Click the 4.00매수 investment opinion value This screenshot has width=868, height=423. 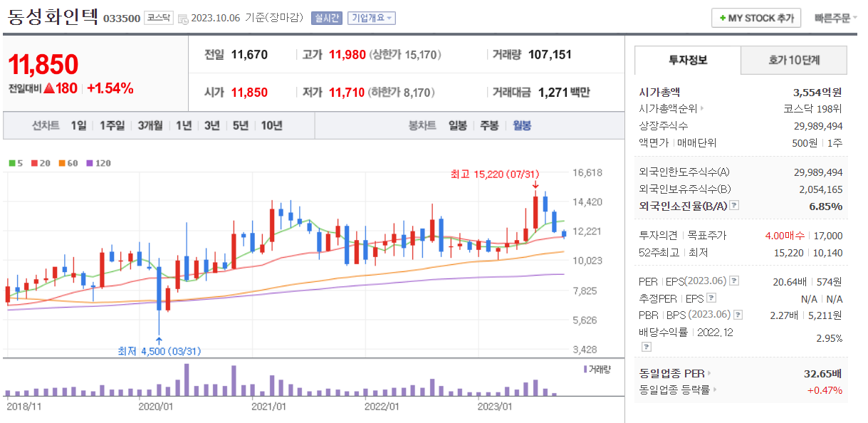click(785, 236)
